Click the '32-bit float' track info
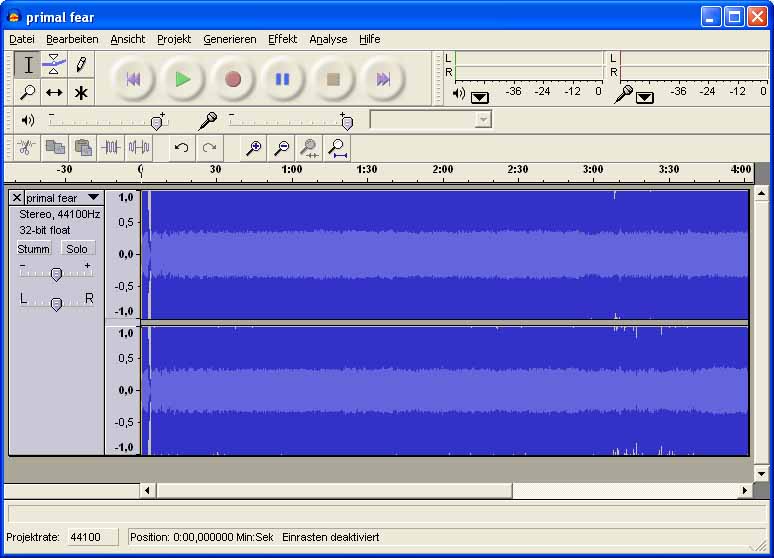The width and height of the screenshot is (774, 558). [x=45, y=230]
